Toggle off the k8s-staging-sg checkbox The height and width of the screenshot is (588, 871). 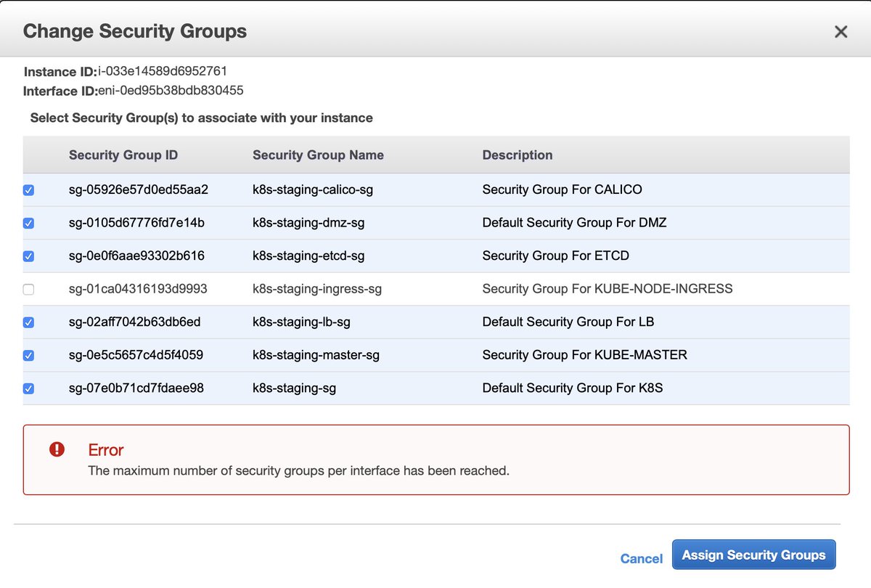coord(28,388)
